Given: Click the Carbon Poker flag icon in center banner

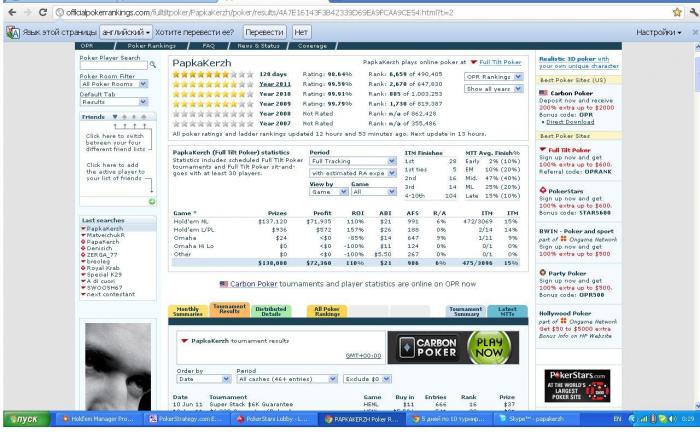Looking at the screenshot, I should coord(224,284).
